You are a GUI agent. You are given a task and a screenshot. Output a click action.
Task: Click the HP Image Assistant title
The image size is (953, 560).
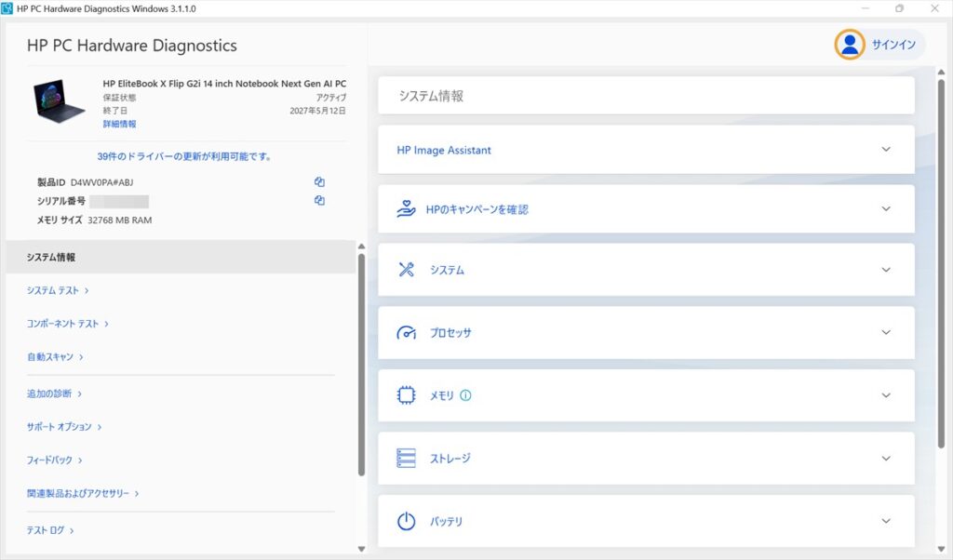tap(444, 150)
